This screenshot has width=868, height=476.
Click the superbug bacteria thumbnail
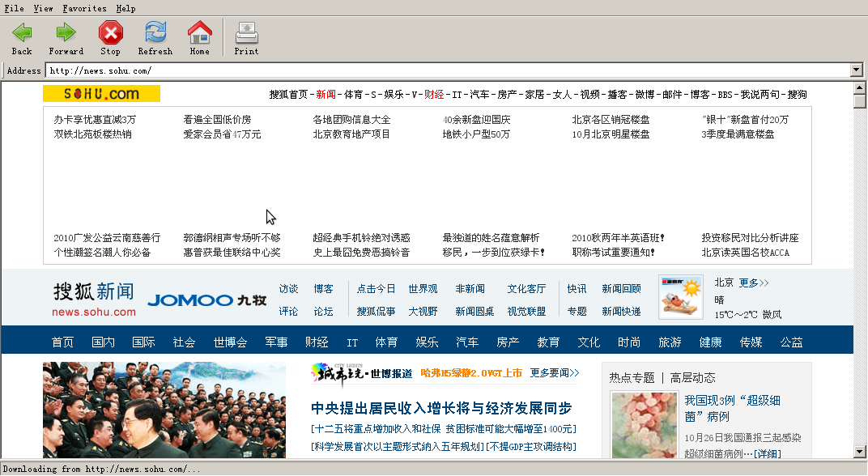645,425
